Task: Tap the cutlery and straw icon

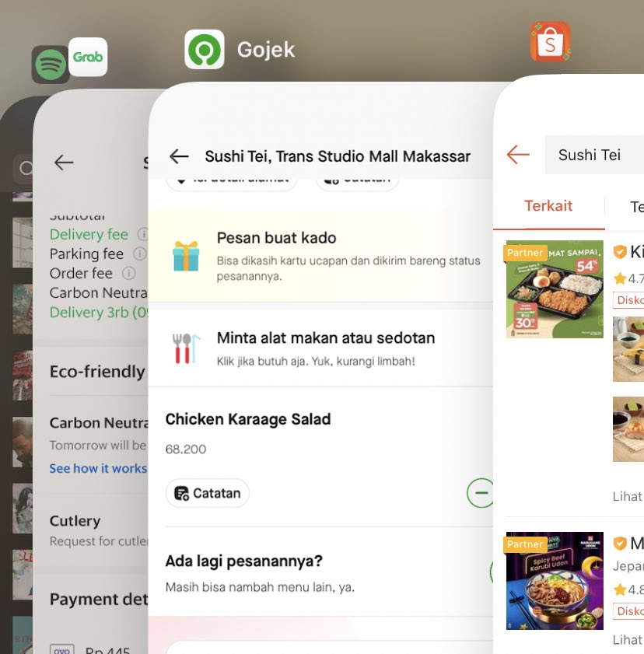Action: pos(186,348)
